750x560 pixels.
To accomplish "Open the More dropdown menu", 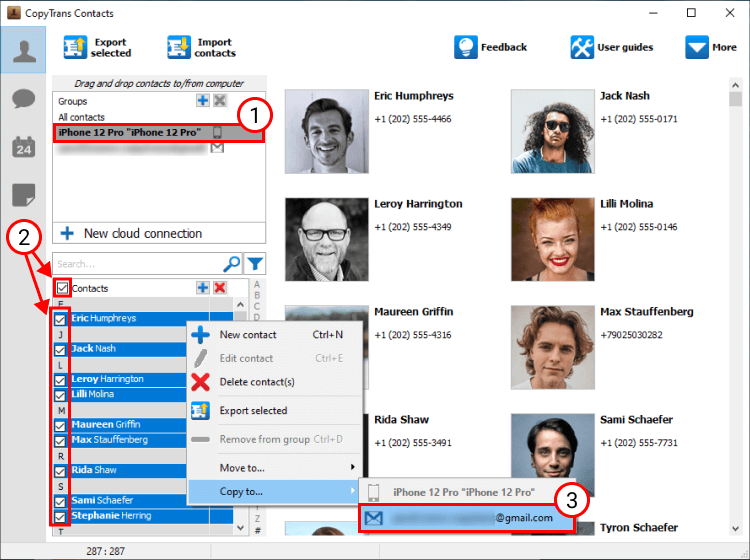I will click(710, 47).
